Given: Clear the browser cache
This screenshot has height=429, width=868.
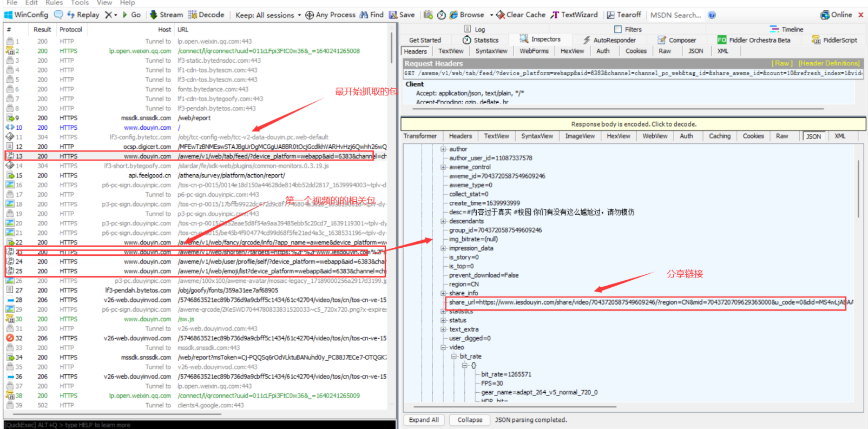Looking at the screenshot, I should 521,15.
